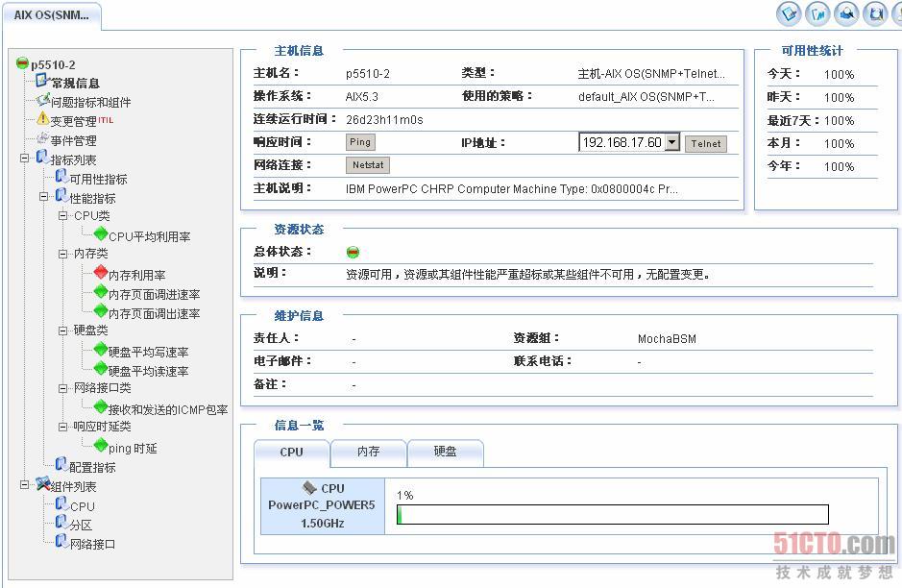Click the red status icon beside p5510-2
The image size is (902, 588).
22,63
